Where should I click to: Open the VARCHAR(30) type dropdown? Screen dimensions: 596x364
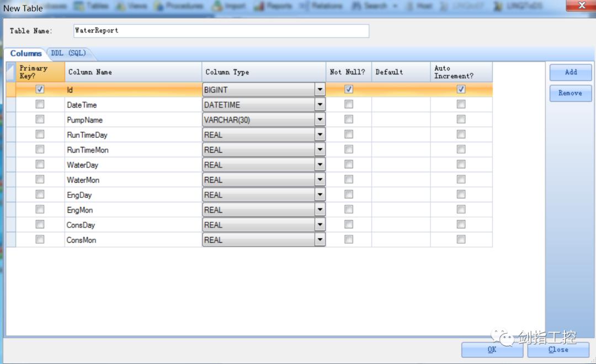pos(320,120)
